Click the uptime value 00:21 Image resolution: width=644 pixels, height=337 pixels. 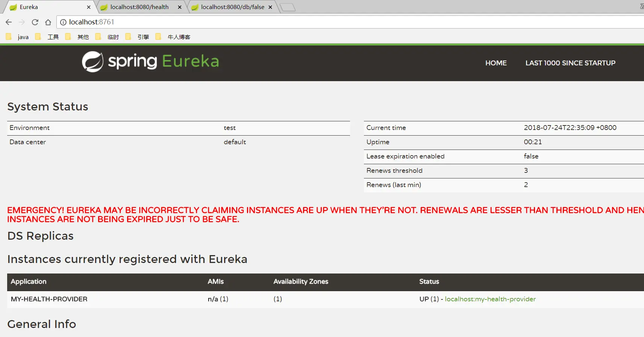(533, 142)
